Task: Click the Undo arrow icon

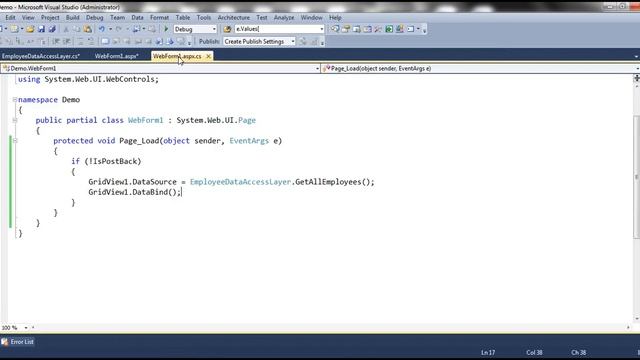Action: 101,29
